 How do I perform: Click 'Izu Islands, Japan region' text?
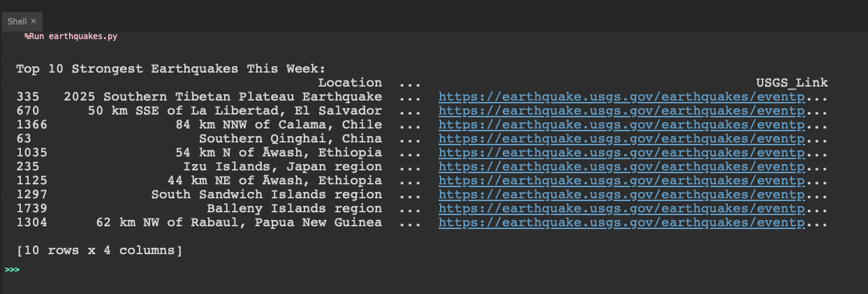click(x=283, y=166)
